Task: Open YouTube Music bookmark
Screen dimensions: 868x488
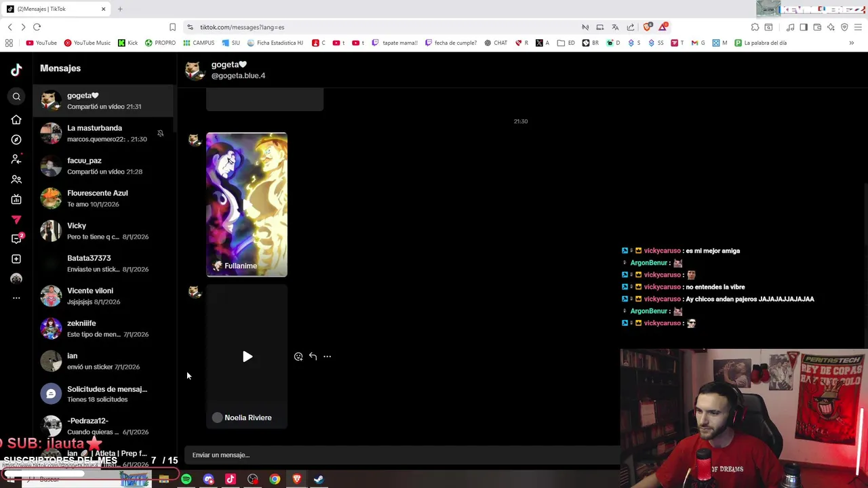Action: tap(87, 43)
